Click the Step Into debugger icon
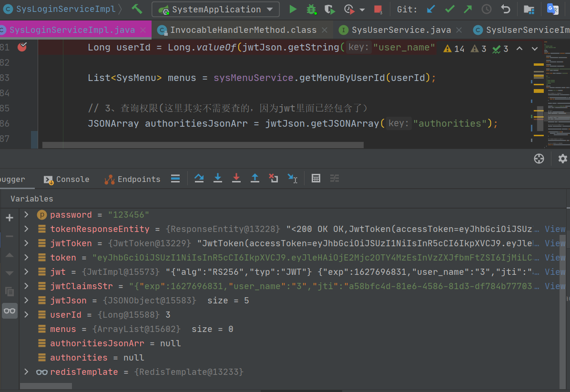570x392 pixels. pyautogui.click(x=218, y=178)
